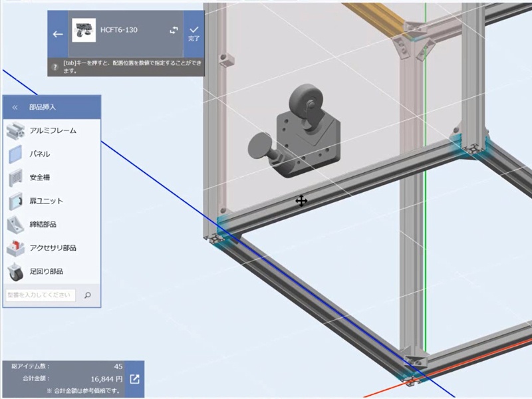This screenshot has height=399, width=532.
Task: Click the back arrow in placement panel
Action: 58,34
